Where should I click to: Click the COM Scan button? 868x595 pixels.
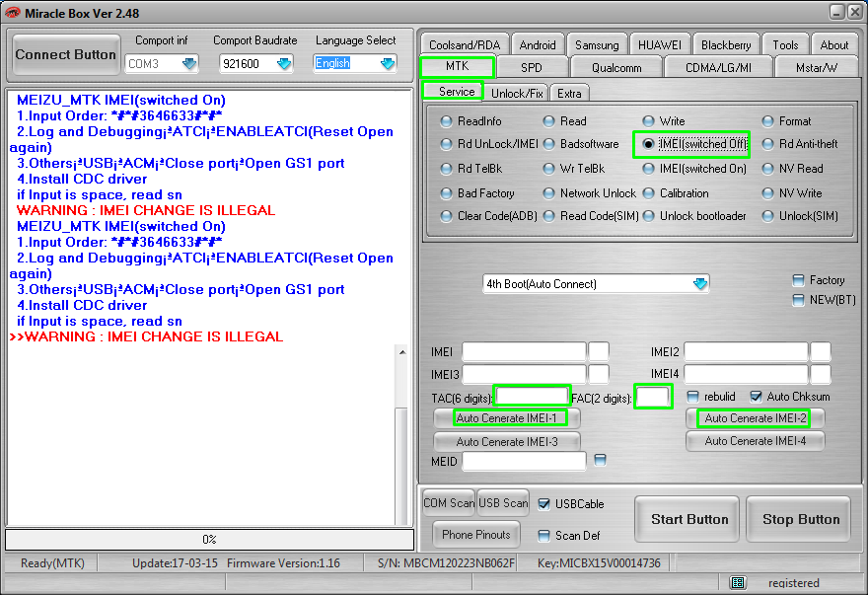449,503
